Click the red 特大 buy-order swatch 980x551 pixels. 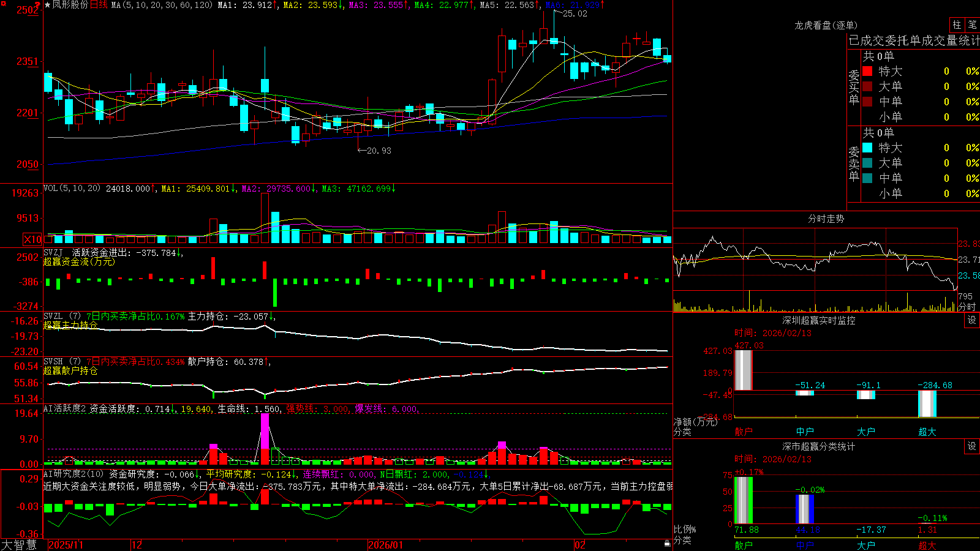(867, 71)
